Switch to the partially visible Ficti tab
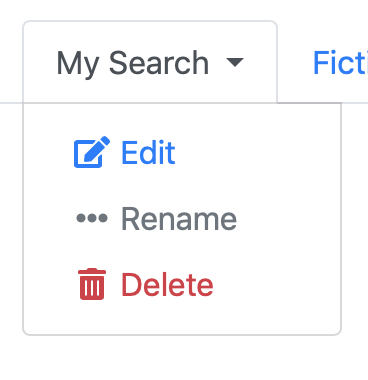Screen dimensions: 368x380 tap(340, 63)
